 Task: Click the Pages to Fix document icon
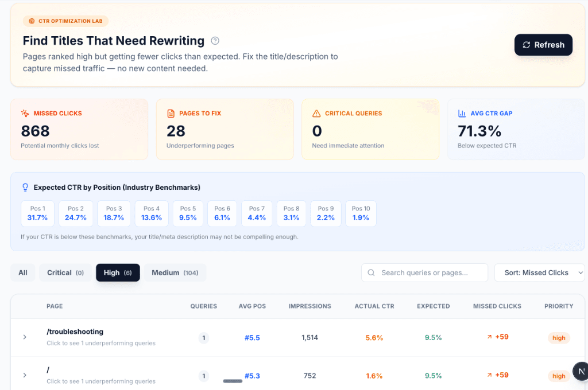pos(171,114)
